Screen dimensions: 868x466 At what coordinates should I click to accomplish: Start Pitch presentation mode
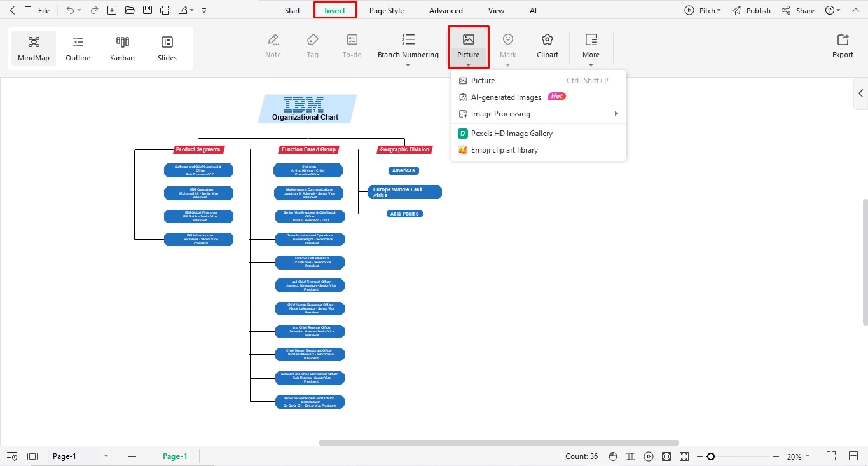[x=703, y=10]
